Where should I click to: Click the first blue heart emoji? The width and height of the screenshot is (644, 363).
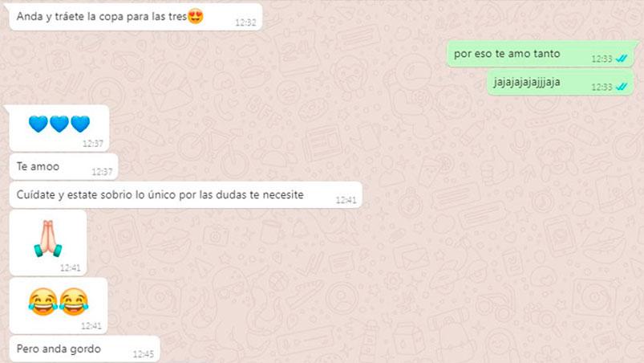tap(38, 124)
